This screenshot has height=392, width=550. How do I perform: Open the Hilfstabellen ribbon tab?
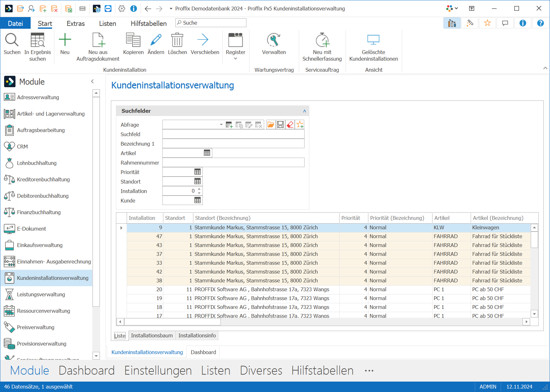click(x=148, y=24)
